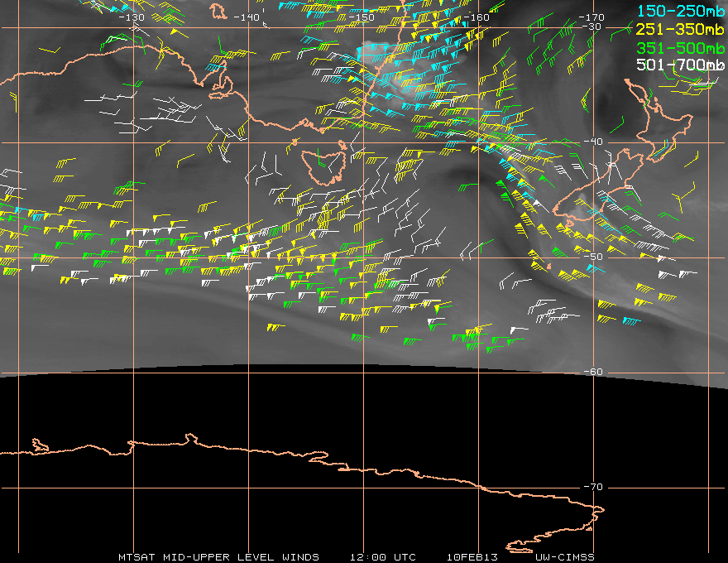The width and height of the screenshot is (728, 563).
Task: Click the -160 longitude label
Action: click(477, 17)
